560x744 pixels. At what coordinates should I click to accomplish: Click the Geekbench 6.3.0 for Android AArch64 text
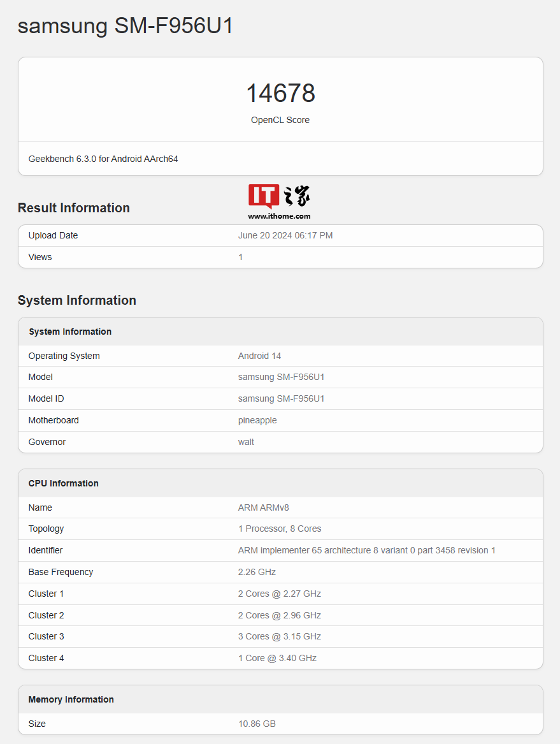click(103, 159)
